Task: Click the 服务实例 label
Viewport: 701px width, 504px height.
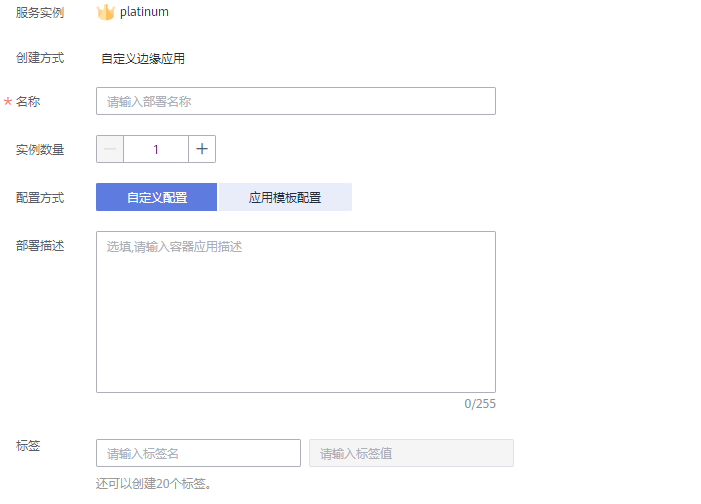Action: [40, 13]
